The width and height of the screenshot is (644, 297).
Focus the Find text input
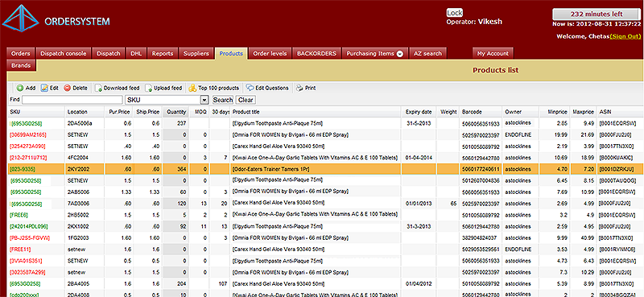click(x=72, y=100)
